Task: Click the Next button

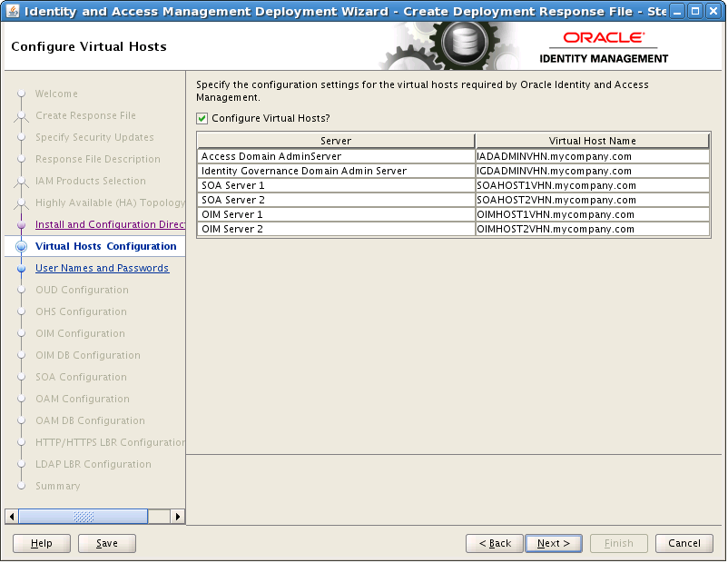Action: 554,544
